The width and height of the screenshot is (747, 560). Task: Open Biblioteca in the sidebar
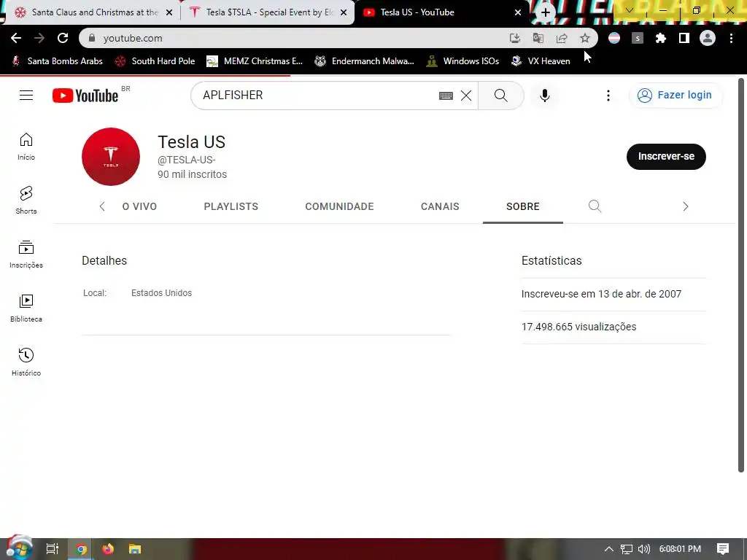click(x=26, y=308)
